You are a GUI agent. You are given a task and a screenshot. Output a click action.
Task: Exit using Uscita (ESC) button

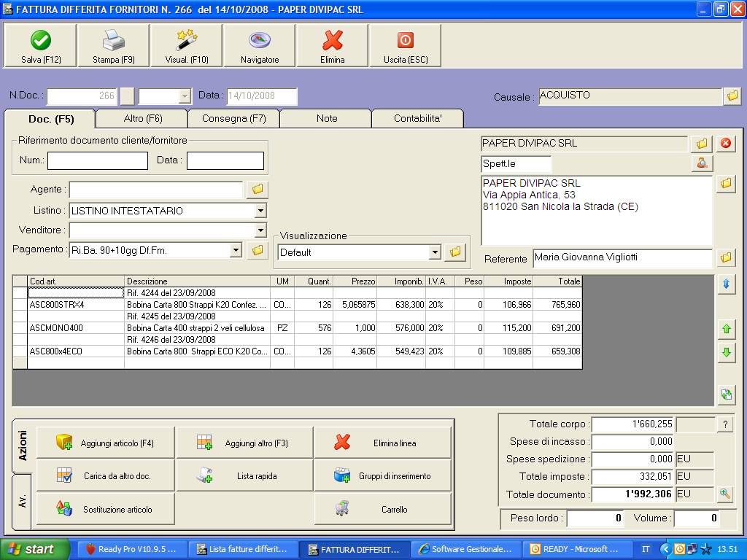pos(406,46)
